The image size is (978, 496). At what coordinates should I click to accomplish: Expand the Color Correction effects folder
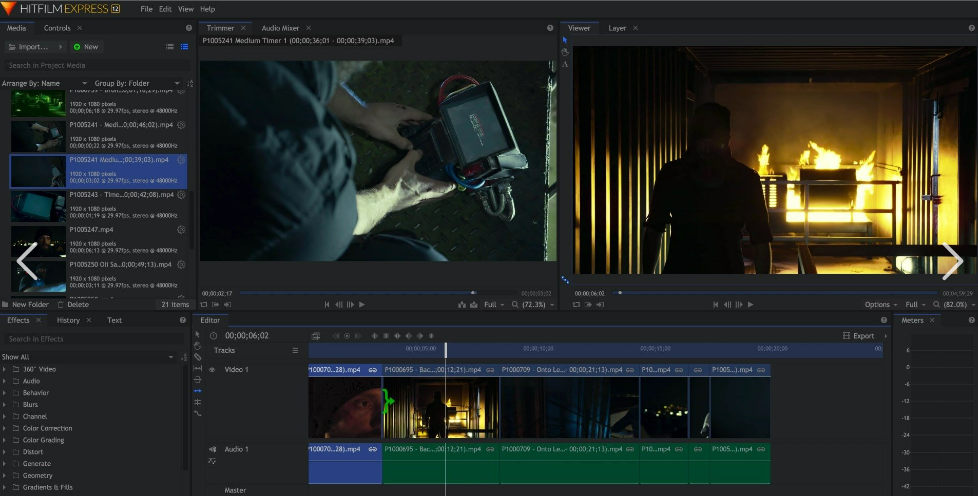tap(4, 428)
